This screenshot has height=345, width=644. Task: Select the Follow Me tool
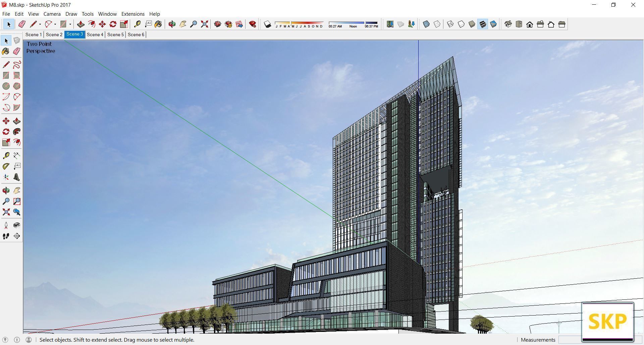pos(17,132)
